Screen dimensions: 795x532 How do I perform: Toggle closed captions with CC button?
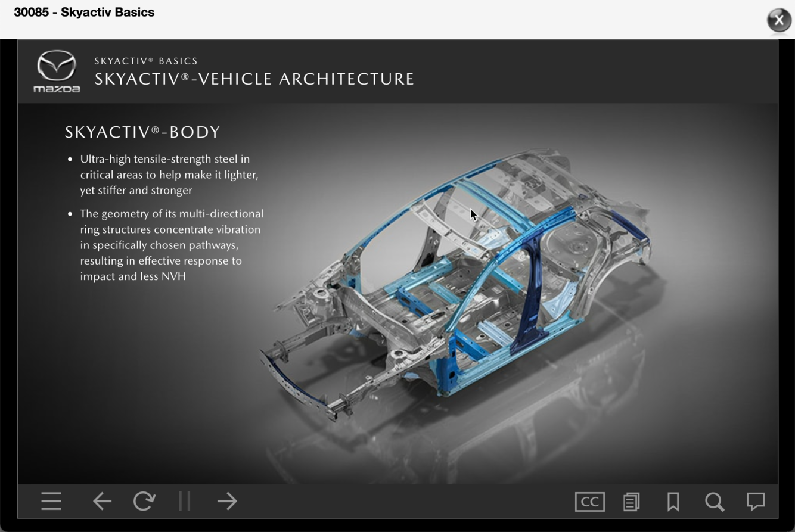589,502
